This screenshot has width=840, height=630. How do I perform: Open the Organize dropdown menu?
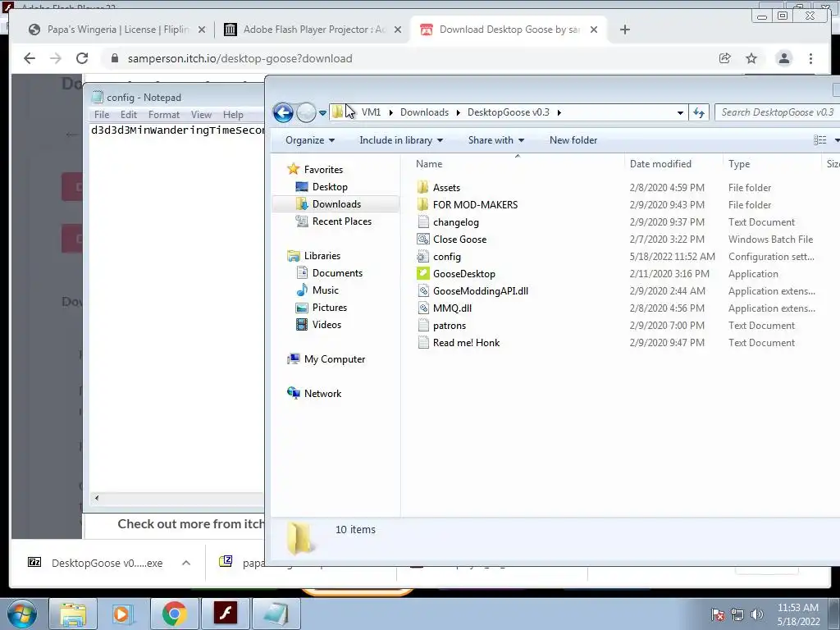click(310, 140)
